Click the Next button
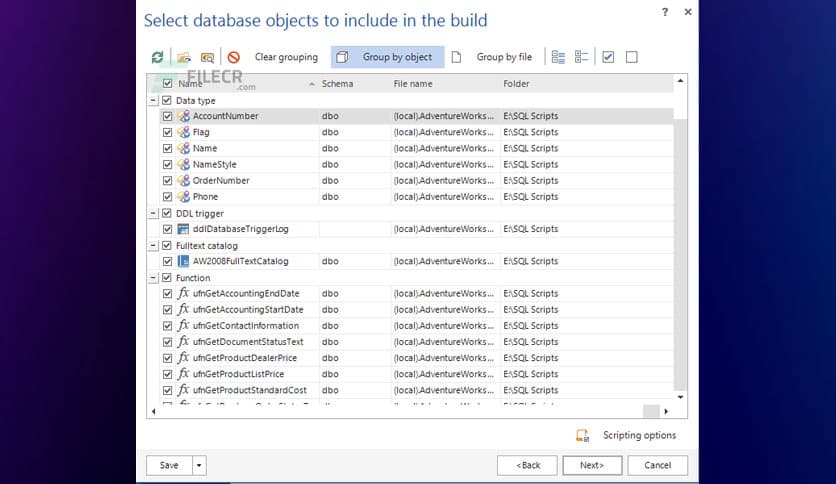This screenshot has width=836, height=484. pos(592,465)
